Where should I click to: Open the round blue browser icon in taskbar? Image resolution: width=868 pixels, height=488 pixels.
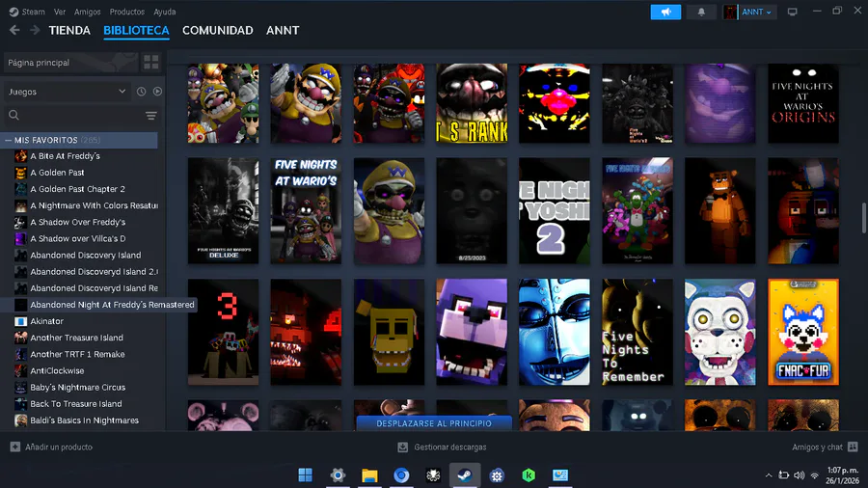401,474
